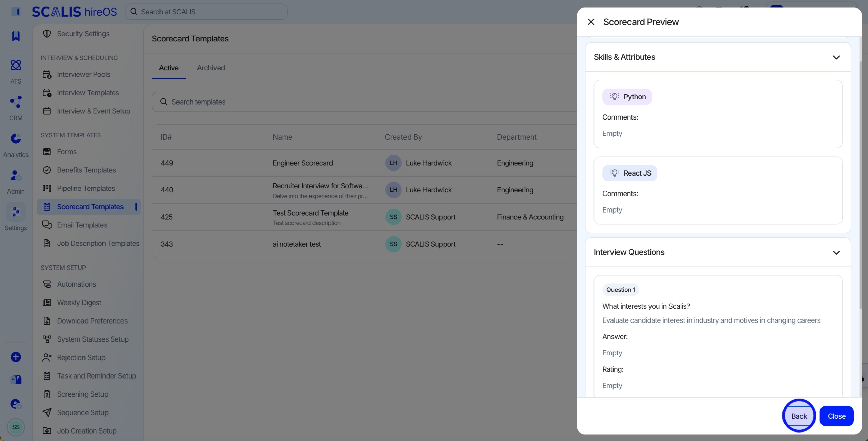The width and height of the screenshot is (868, 441).
Task: Click the Back button
Action: [x=799, y=416]
